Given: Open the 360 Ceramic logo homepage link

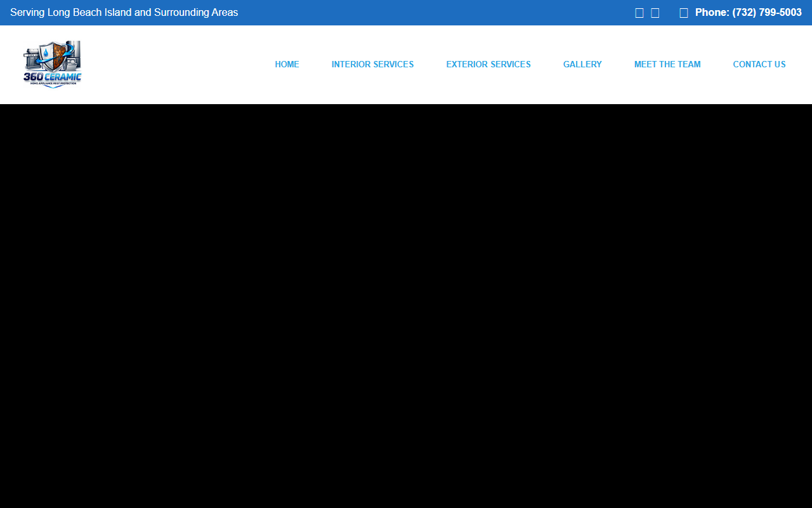Looking at the screenshot, I should [x=53, y=65].
